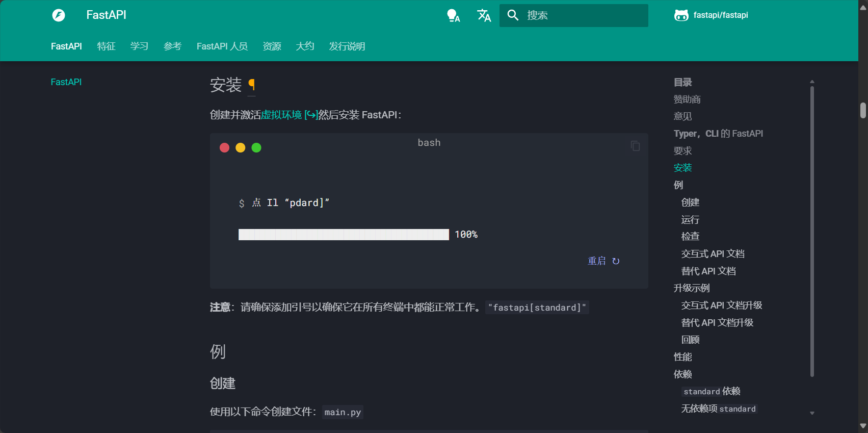Click the GitHub cat icon beside fastapi/fastapi

(681, 15)
